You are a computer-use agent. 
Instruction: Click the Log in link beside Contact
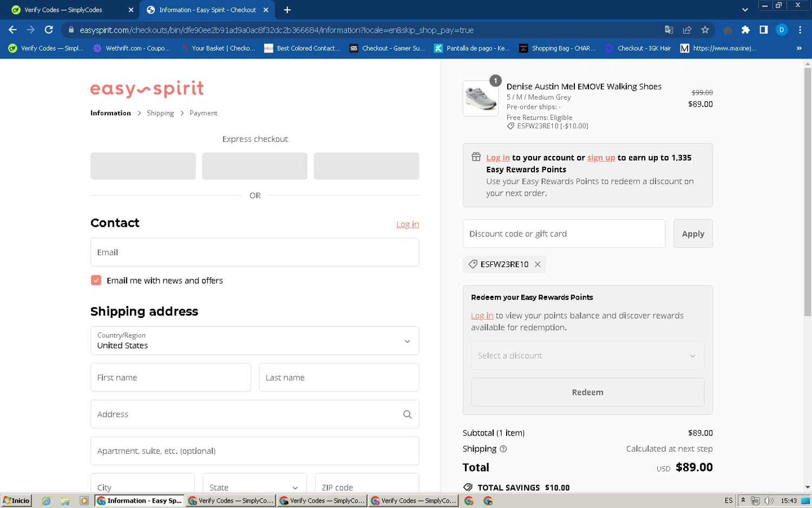pos(408,224)
